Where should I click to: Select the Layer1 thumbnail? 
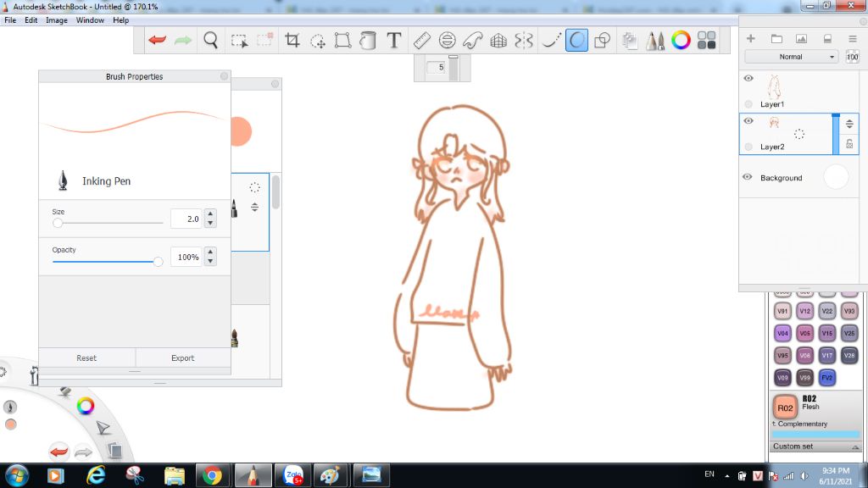point(774,87)
